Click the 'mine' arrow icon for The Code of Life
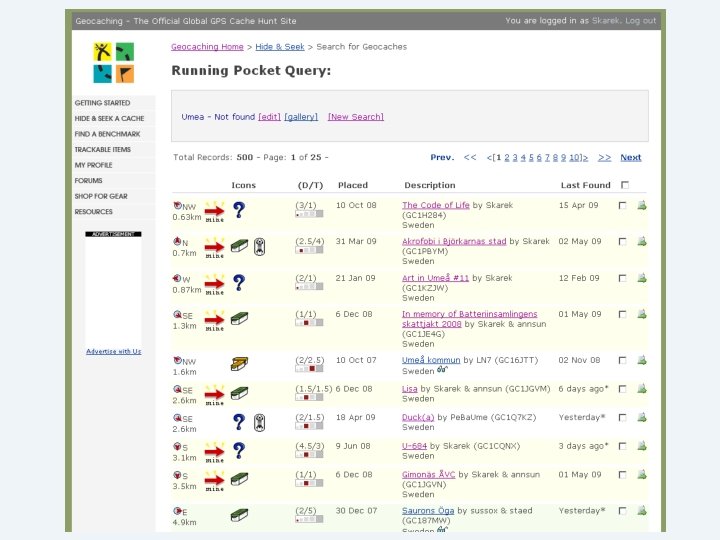The width and height of the screenshot is (720, 540). 214,212
